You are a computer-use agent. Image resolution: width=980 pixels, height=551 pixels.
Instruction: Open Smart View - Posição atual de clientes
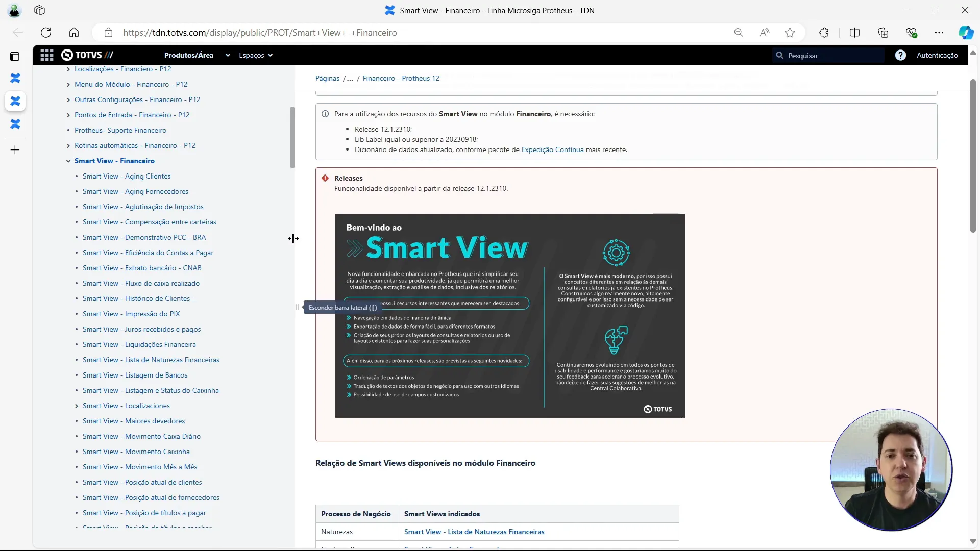pyautogui.click(x=142, y=482)
